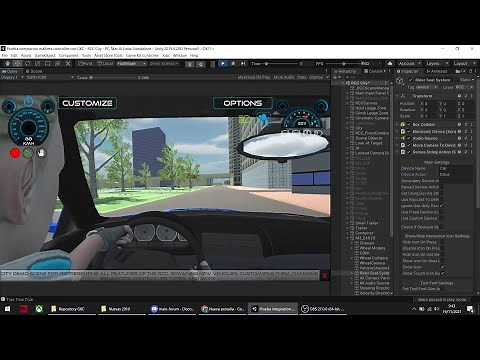The height and width of the screenshot is (360, 480).
Task: Click the CUSTOMIZE button in game view
Action: click(x=87, y=103)
